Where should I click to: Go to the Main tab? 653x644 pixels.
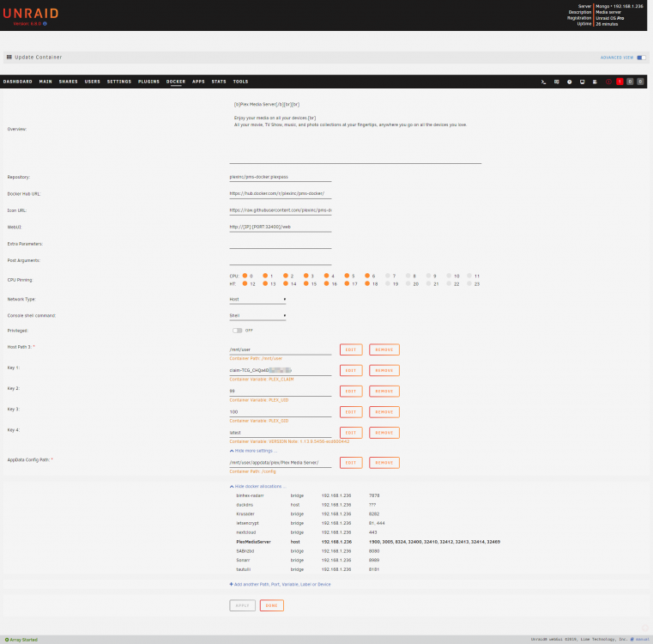pos(45,82)
